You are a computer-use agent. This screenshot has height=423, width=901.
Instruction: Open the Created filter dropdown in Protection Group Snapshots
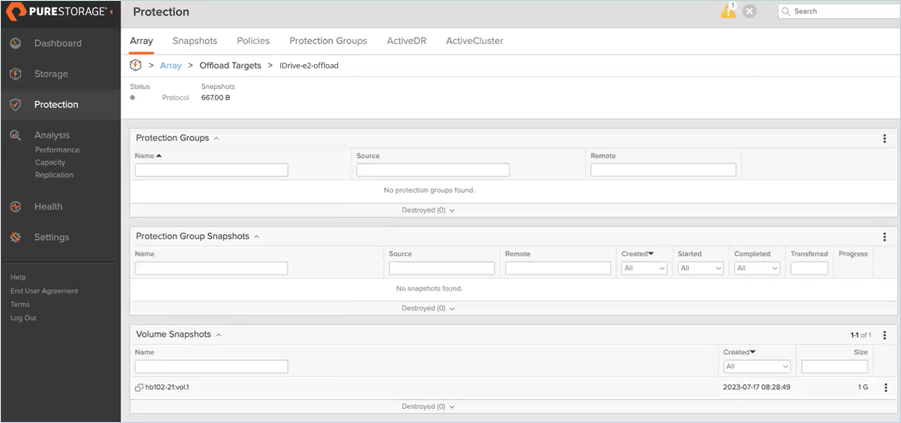[x=644, y=268]
